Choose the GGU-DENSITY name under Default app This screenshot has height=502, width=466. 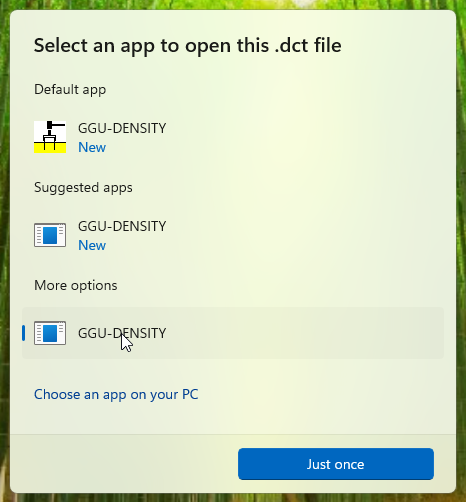click(x=122, y=128)
